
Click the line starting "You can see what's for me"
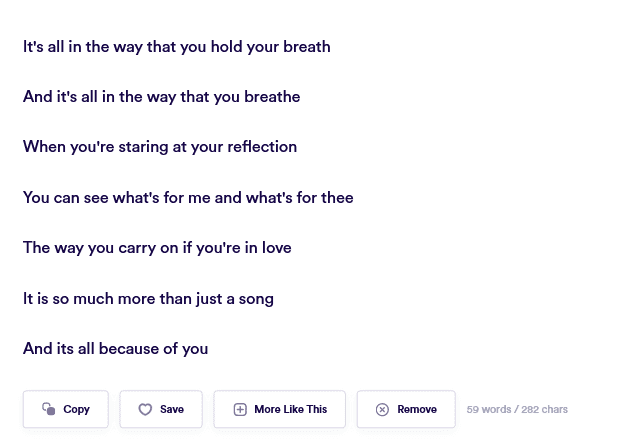point(188,197)
